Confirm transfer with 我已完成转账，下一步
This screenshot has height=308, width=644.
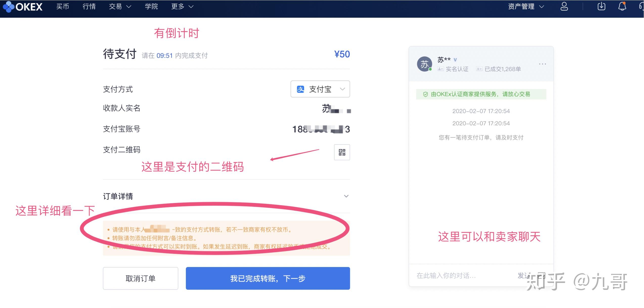pyautogui.click(x=268, y=278)
